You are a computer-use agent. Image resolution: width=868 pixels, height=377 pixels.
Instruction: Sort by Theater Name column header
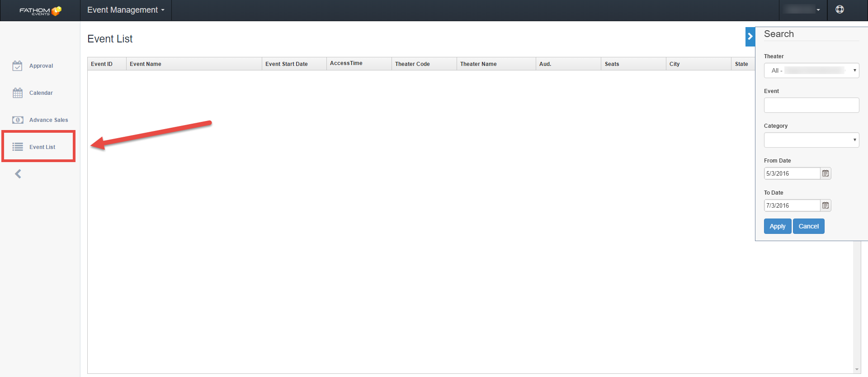click(478, 64)
